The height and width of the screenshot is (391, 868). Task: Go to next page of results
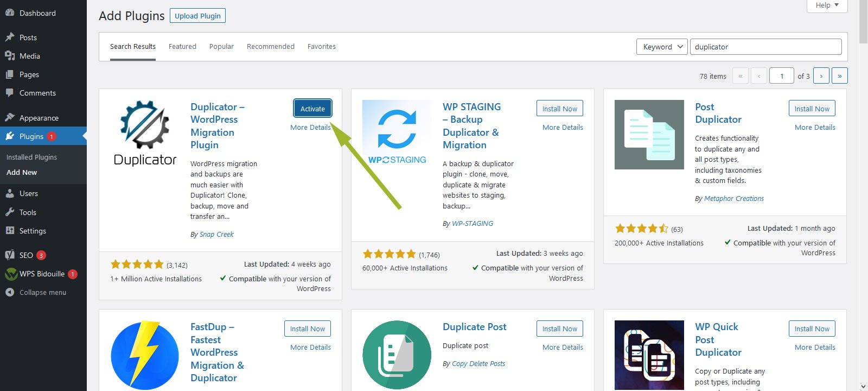pyautogui.click(x=821, y=76)
